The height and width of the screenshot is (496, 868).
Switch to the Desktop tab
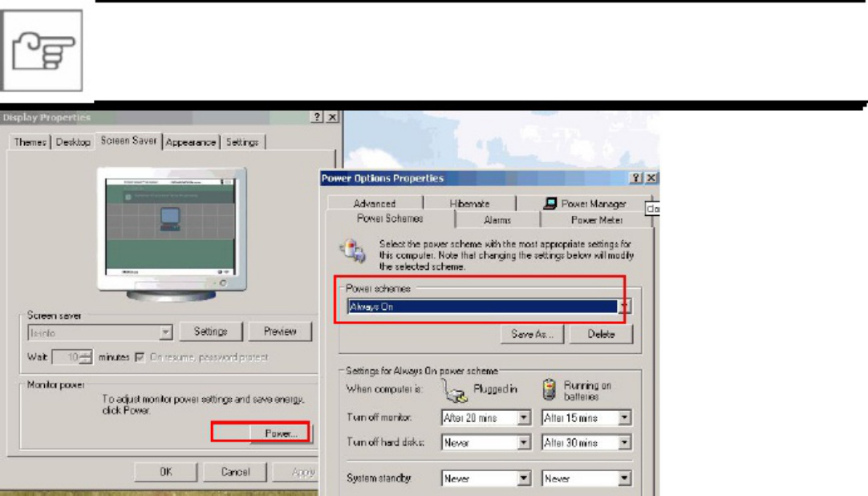point(73,142)
